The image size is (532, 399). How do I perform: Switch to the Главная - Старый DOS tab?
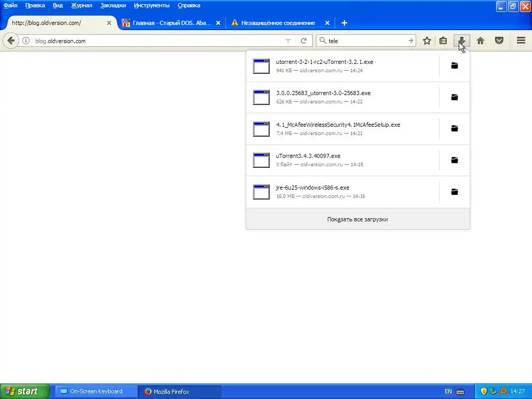point(171,23)
